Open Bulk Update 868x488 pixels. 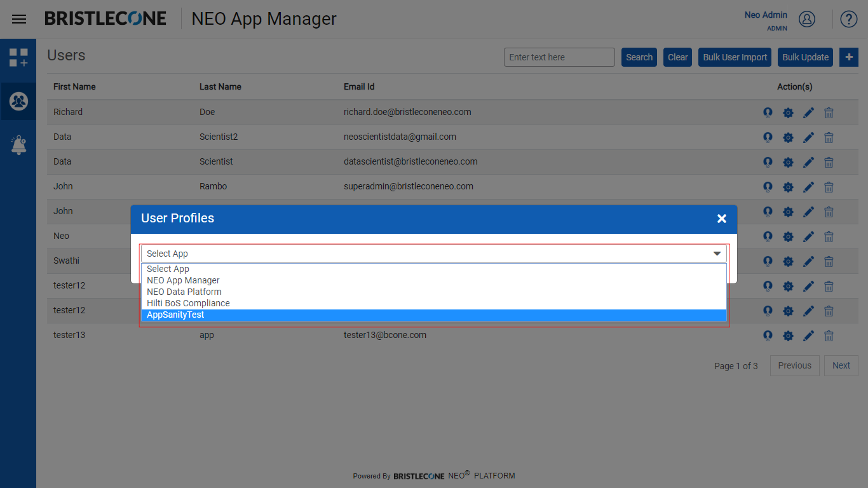pos(806,57)
